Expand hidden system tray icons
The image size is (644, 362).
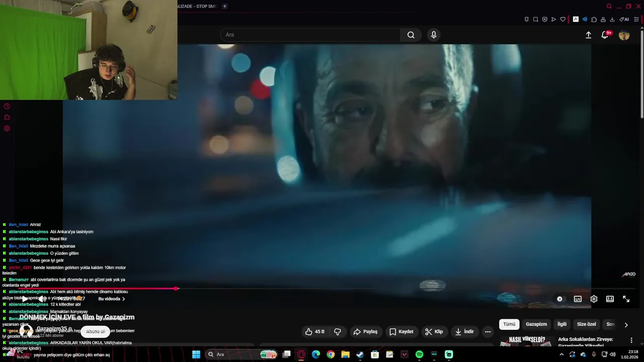561,354
